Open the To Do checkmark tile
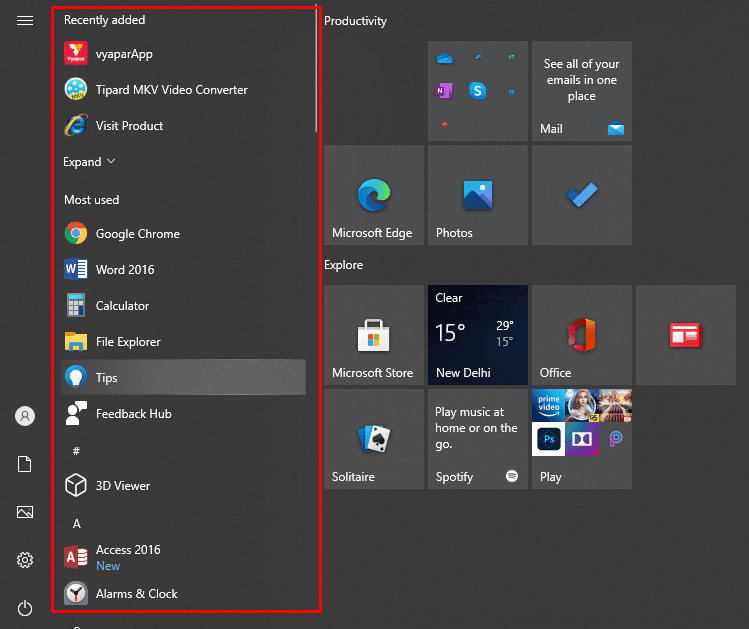 pos(582,195)
